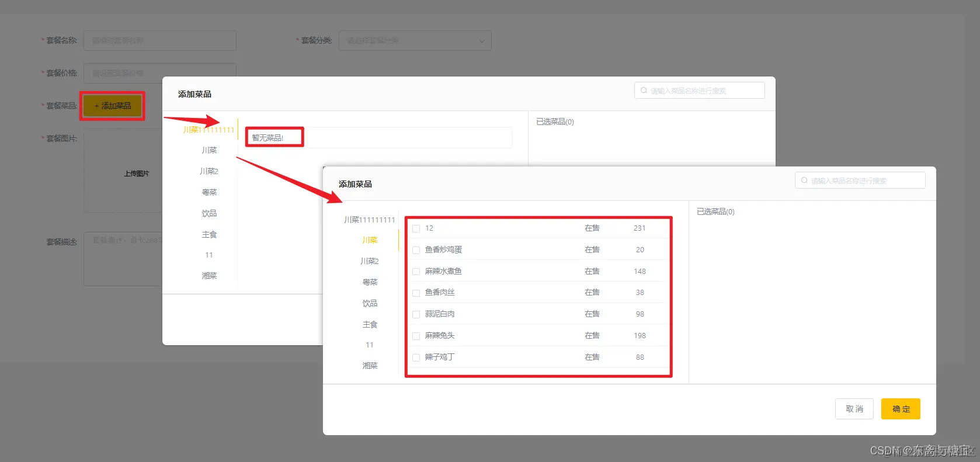The image size is (980, 462).
Task: Open 主食 category in front dialog
Action: point(369,324)
